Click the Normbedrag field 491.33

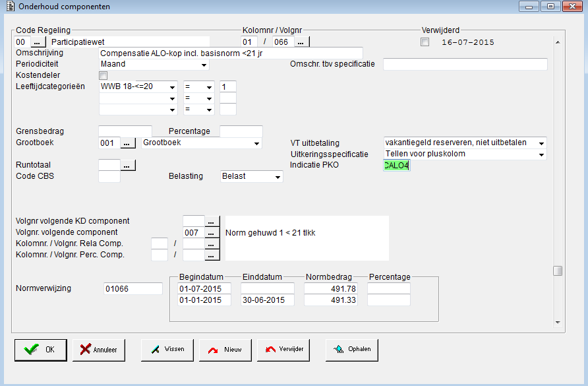[x=331, y=300]
